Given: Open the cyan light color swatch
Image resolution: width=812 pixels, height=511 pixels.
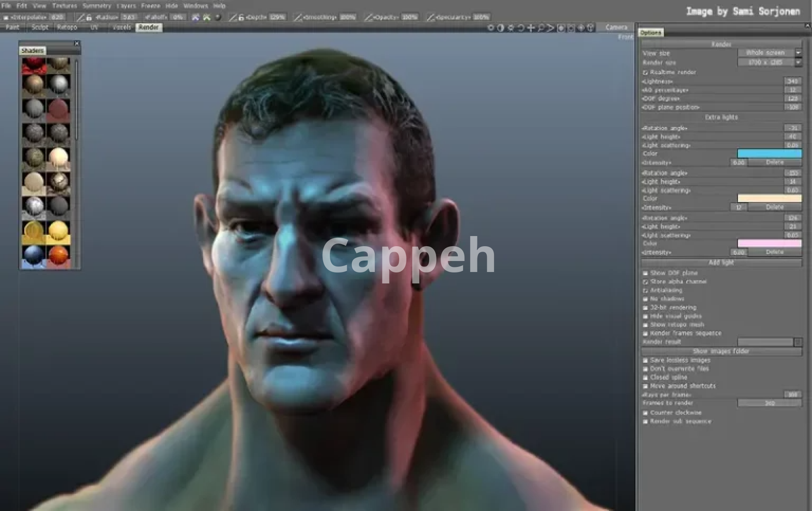Looking at the screenshot, I should [769, 154].
